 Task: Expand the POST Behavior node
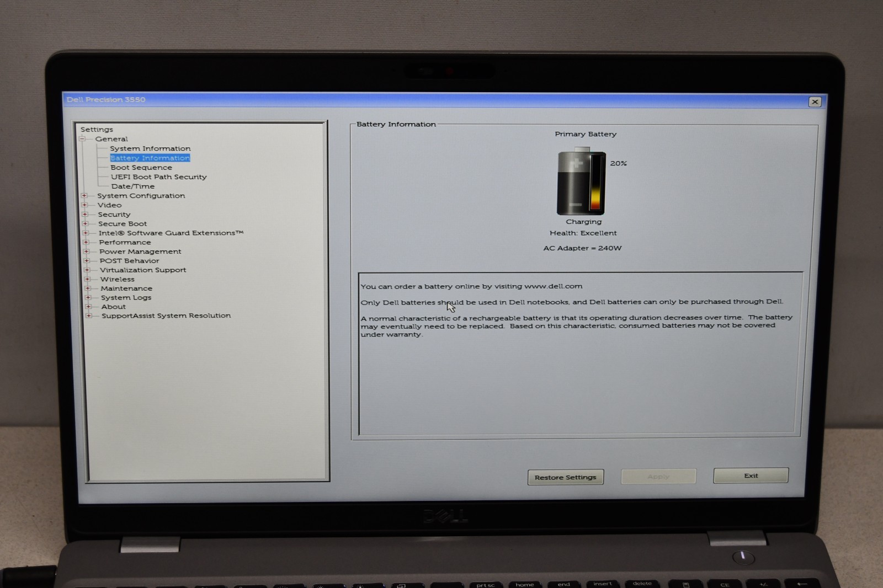click(87, 261)
